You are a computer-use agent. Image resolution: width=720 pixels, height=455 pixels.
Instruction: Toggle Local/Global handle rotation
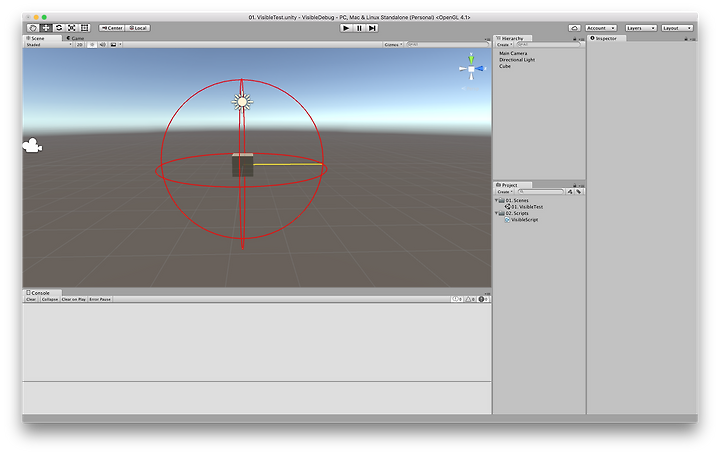point(138,28)
